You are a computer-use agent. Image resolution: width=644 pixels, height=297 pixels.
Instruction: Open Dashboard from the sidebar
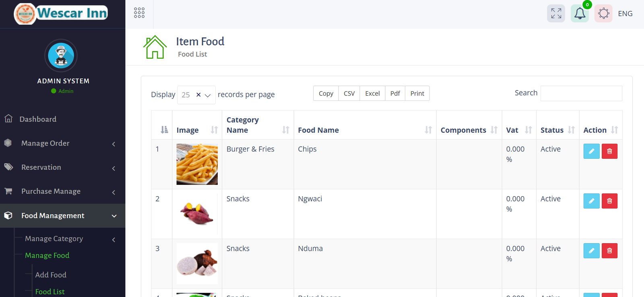point(38,119)
